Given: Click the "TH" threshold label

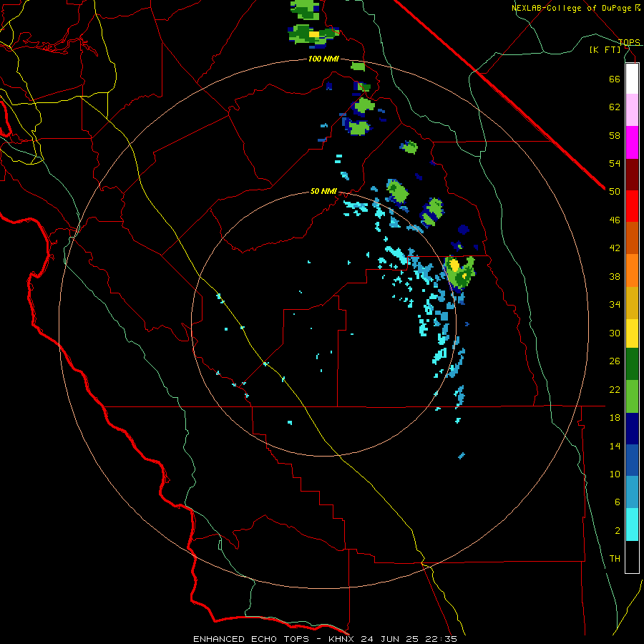Looking at the screenshot, I should tap(615, 559).
